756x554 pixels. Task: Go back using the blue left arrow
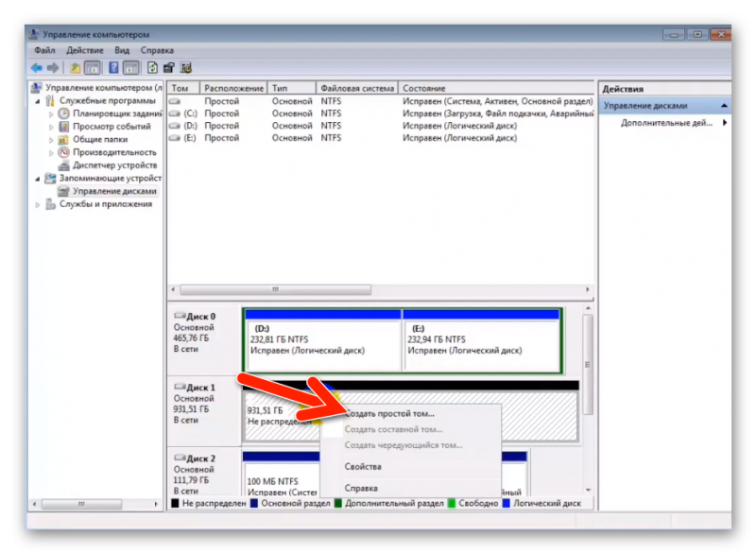click(x=37, y=68)
